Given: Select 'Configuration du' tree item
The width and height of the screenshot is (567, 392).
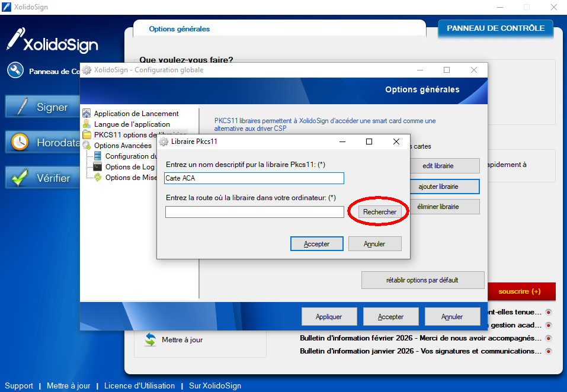Looking at the screenshot, I should pos(131,156).
